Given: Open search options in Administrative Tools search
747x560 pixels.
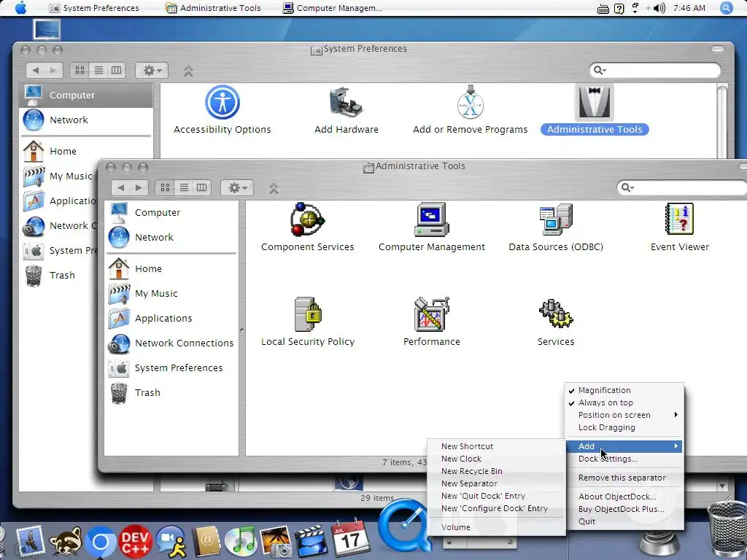Looking at the screenshot, I should coord(627,187).
